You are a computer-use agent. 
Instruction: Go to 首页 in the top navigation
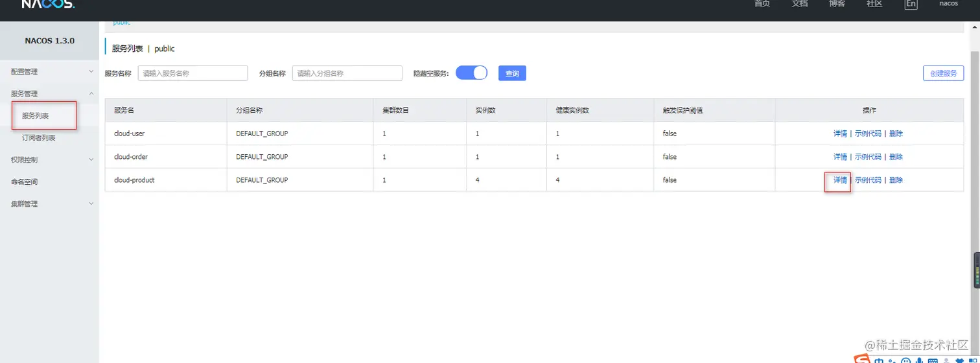coord(762,4)
